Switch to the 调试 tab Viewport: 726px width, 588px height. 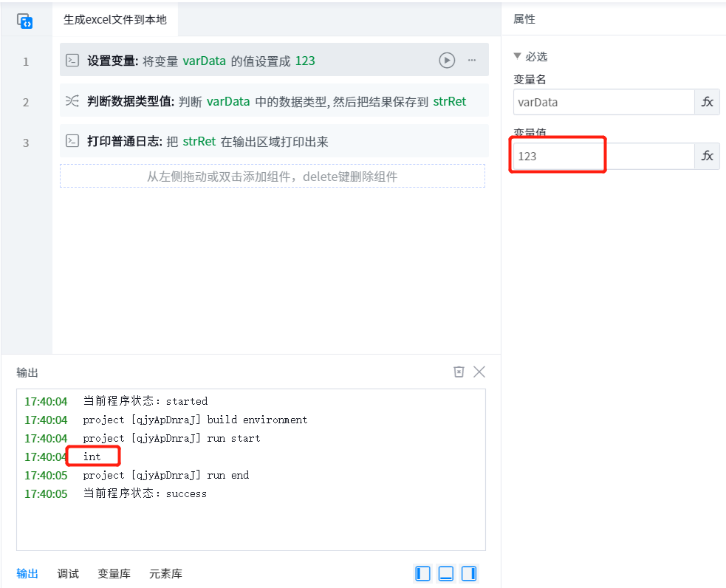pos(68,573)
